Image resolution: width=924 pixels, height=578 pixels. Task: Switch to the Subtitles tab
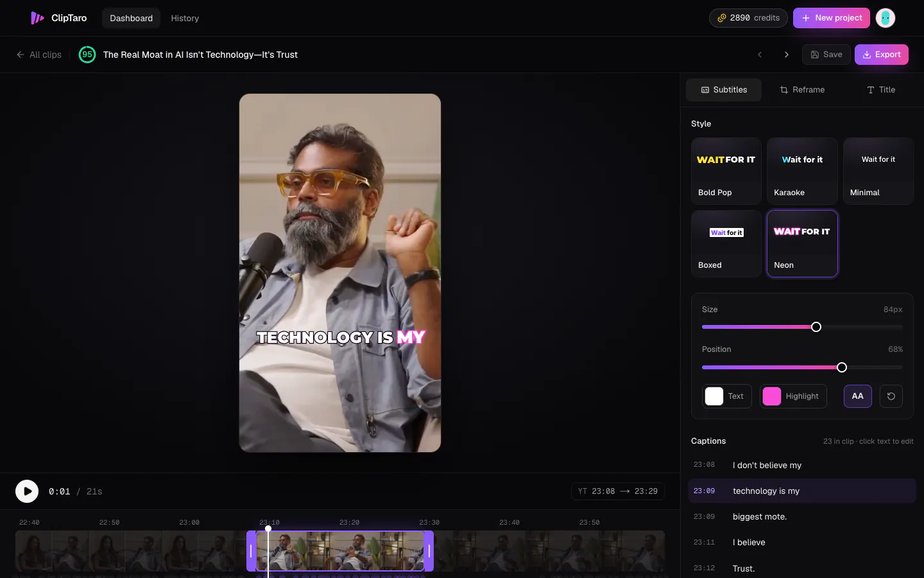point(724,90)
